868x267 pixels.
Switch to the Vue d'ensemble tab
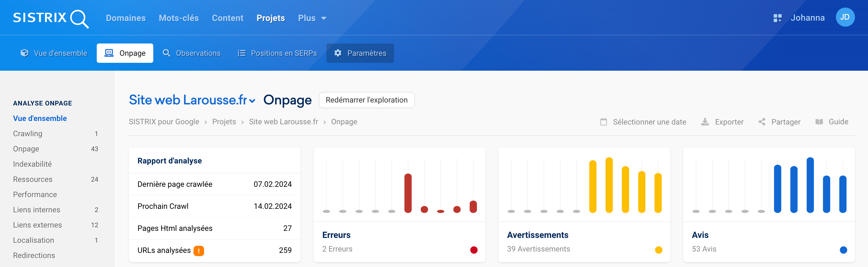pyautogui.click(x=54, y=53)
